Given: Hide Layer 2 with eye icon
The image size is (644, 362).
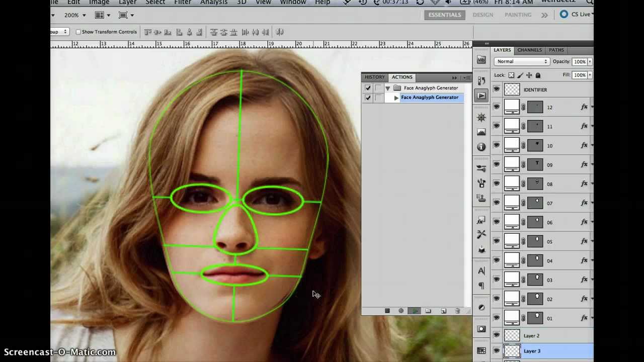Looking at the screenshot, I should (x=497, y=335).
